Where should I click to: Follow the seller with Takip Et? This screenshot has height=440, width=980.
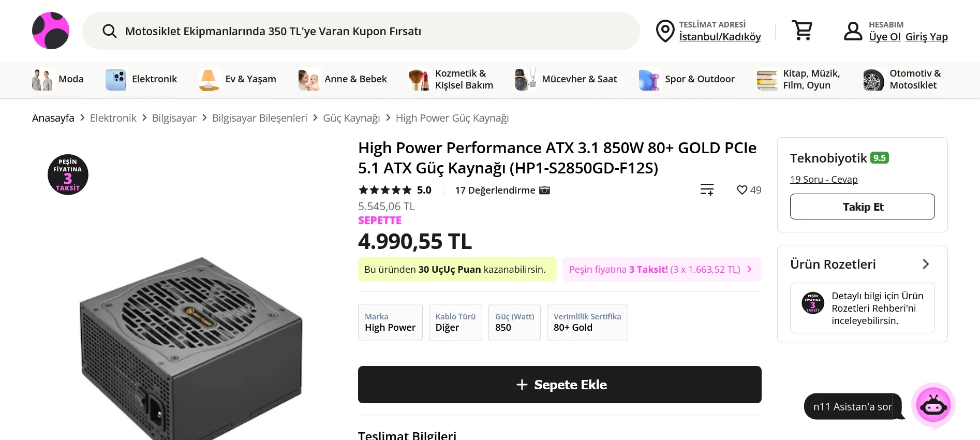[862, 207]
